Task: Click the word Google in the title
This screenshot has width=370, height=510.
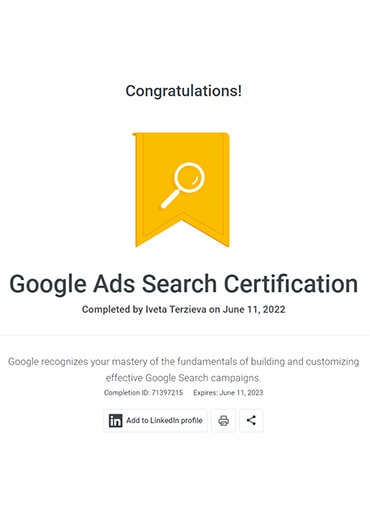Action: tap(48, 285)
